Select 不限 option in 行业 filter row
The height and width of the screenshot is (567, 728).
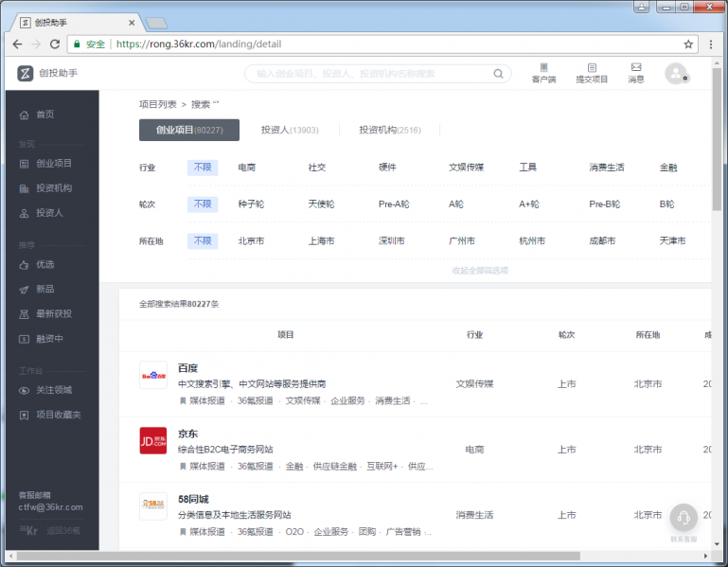pos(202,168)
